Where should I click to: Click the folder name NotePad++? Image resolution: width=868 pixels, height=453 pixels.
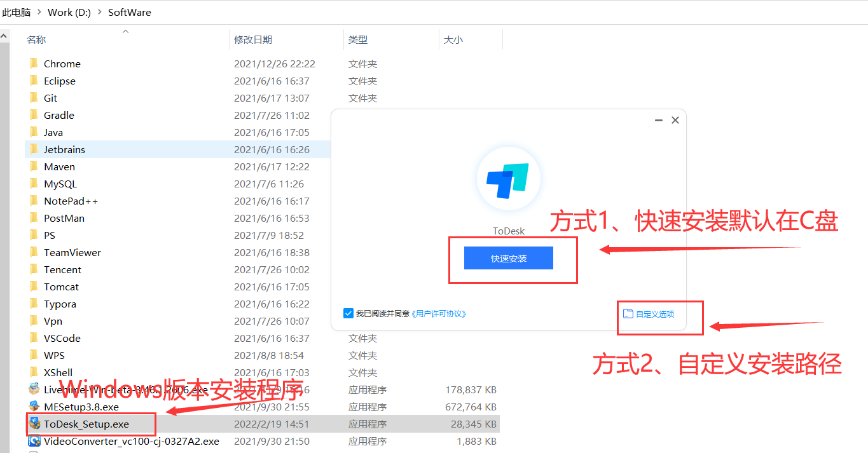click(71, 201)
